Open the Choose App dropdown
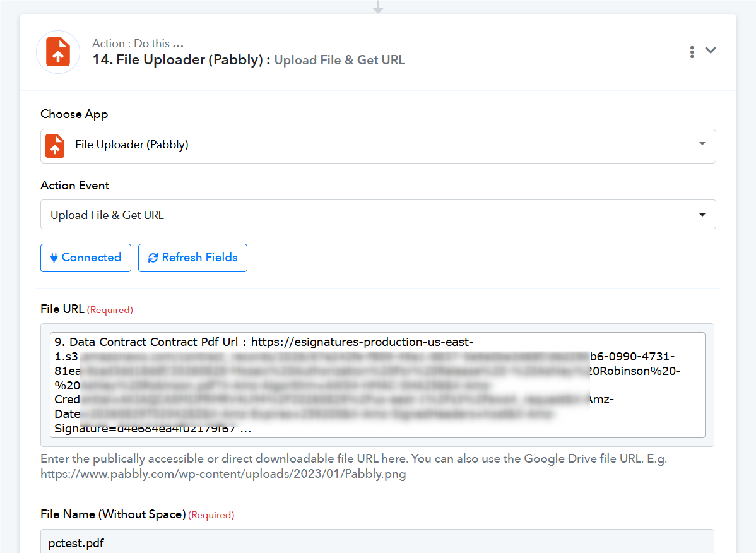 coord(378,146)
